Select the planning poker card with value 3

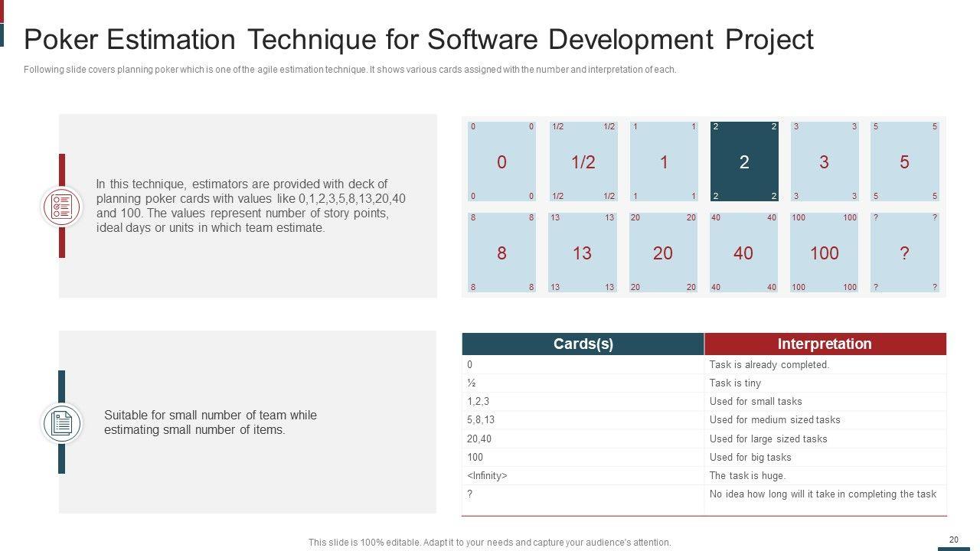(x=825, y=161)
